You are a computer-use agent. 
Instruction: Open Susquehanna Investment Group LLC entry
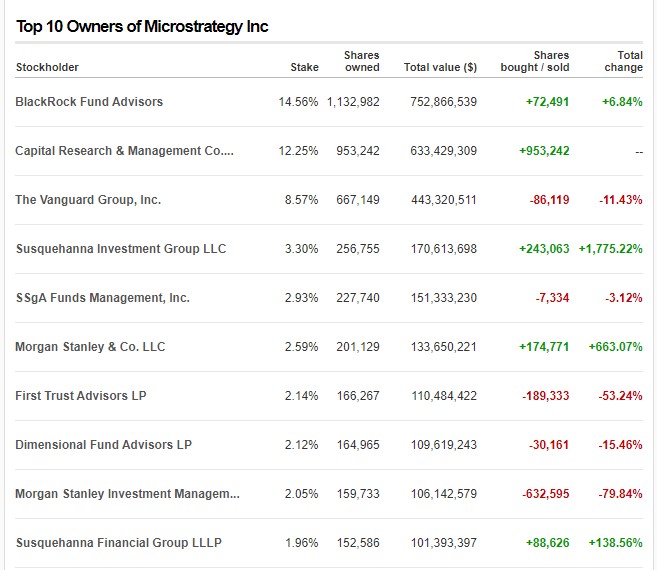click(121, 249)
